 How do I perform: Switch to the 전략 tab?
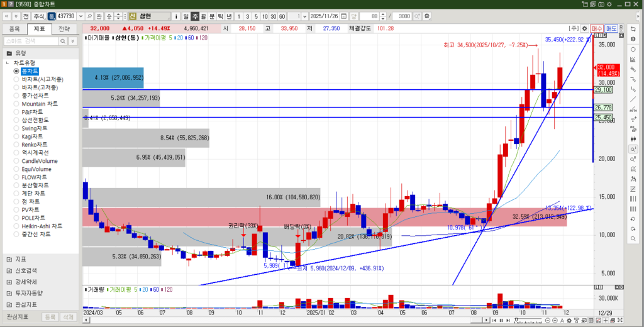tap(64, 29)
